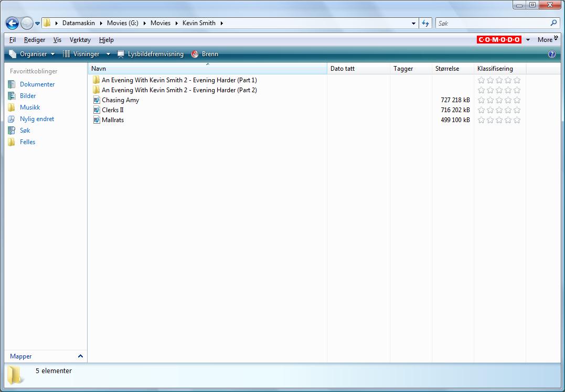
Task: Select the Mallrats file
Action: (113, 120)
